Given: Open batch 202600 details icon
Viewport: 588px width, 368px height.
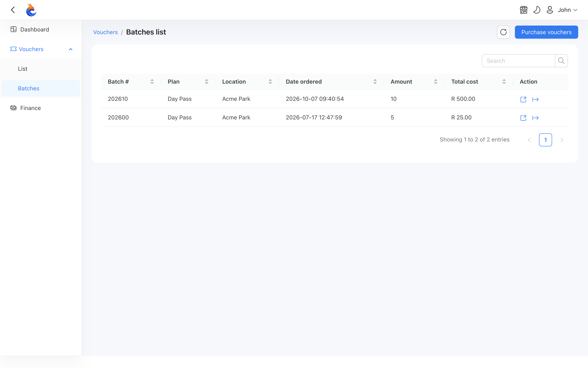Looking at the screenshot, I should [523, 118].
